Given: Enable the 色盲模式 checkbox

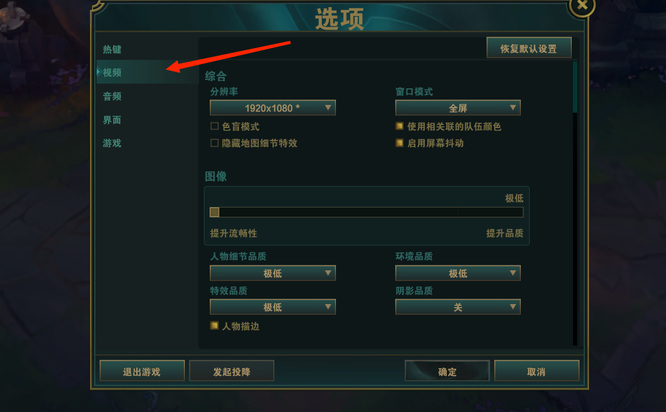Looking at the screenshot, I should (x=214, y=127).
